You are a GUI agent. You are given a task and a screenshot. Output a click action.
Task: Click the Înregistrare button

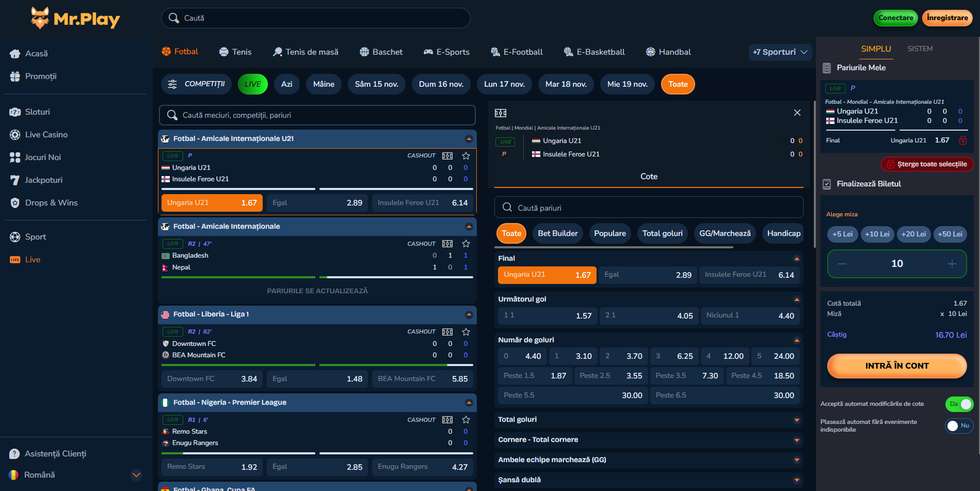947,18
